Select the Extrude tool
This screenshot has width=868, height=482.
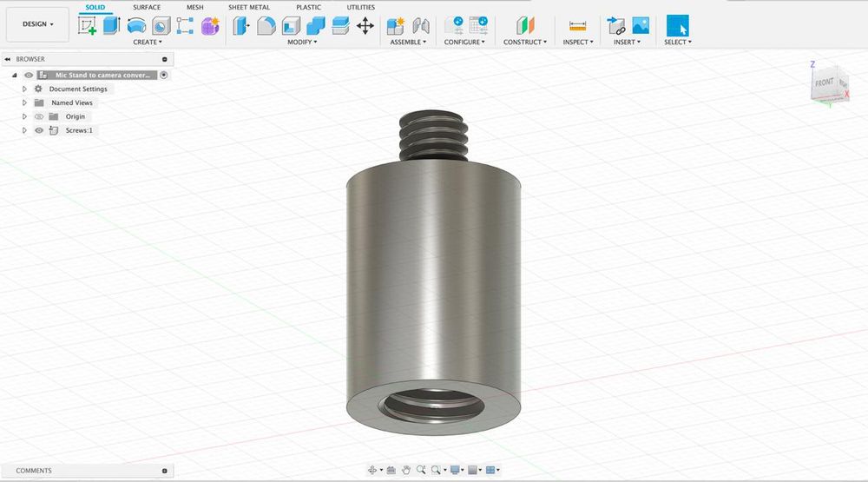112,25
